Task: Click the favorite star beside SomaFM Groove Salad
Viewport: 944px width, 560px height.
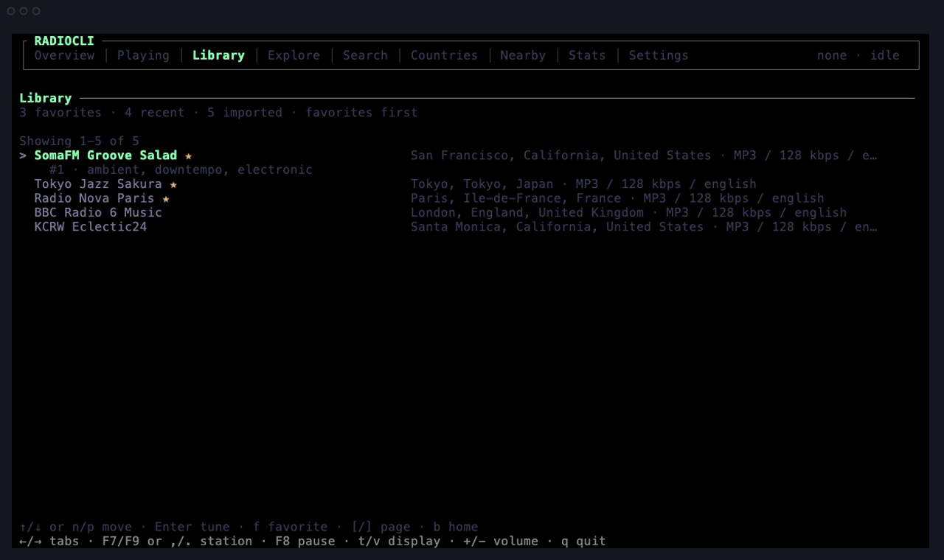Action: pyautogui.click(x=189, y=155)
